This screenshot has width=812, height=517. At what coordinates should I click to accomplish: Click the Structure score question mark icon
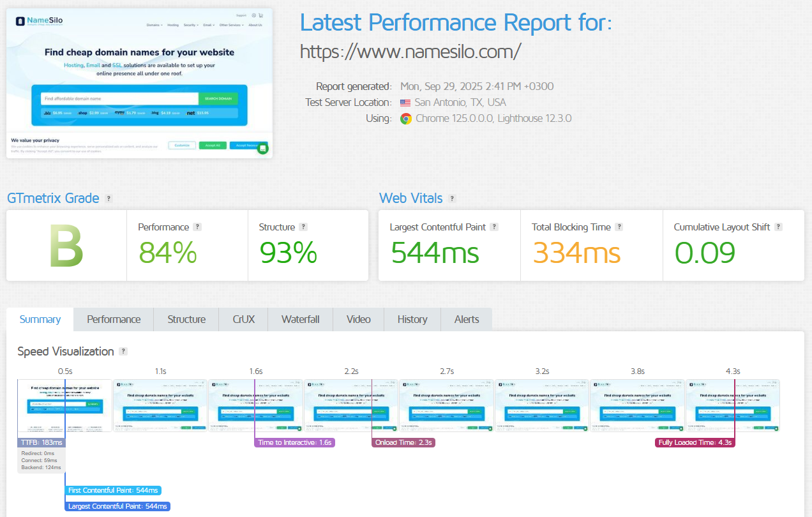[x=303, y=227]
